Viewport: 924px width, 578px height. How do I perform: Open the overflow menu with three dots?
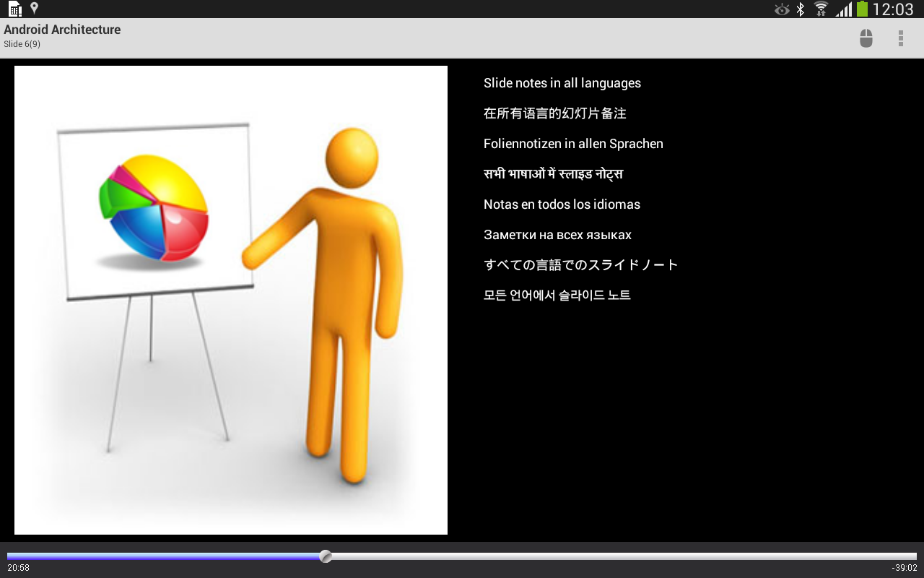pyautogui.click(x=900, y=38)
